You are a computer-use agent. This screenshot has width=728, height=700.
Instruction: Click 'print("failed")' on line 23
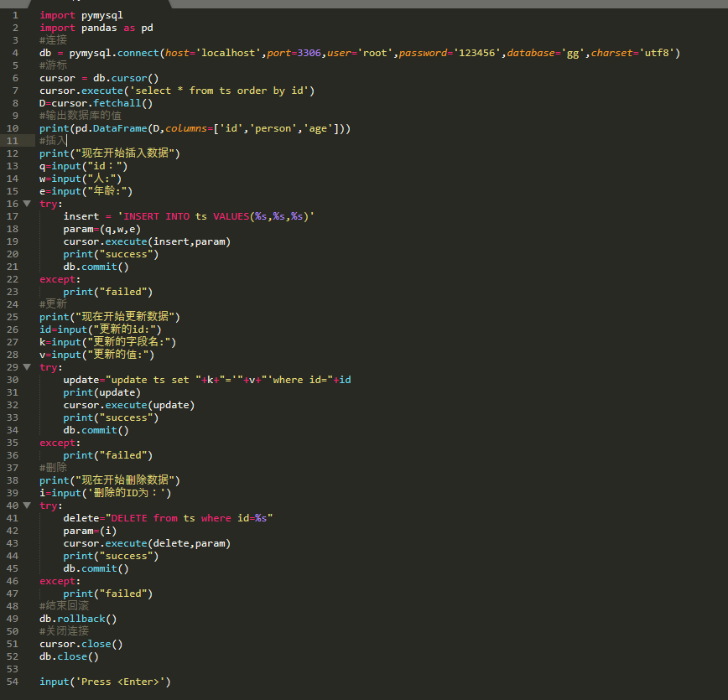click(108, 292)
